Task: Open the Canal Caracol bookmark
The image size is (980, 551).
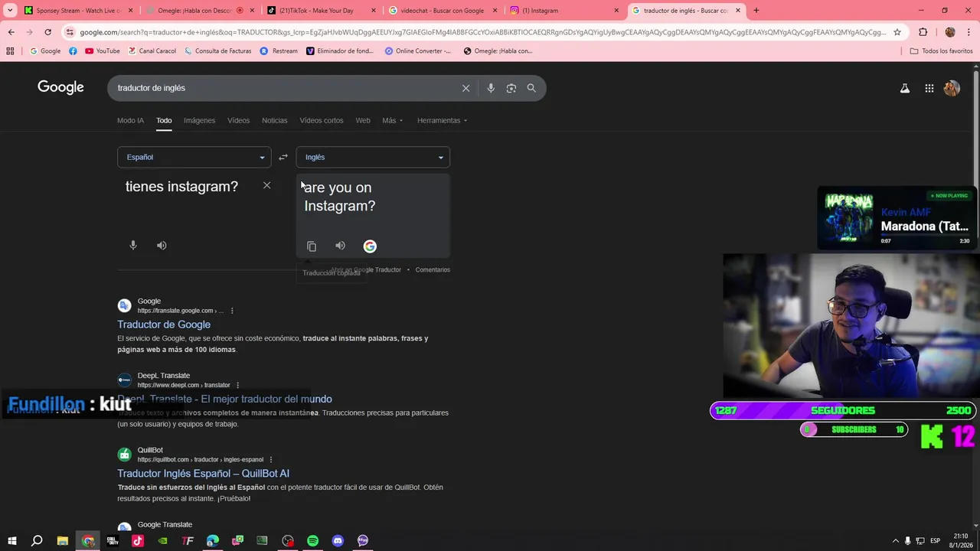Action: click(x=152, y=51)
